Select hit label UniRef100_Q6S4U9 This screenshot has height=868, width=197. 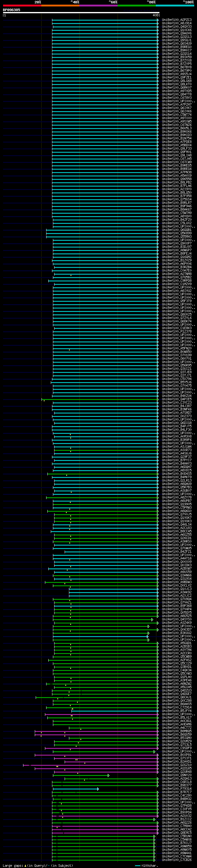pos(176,43)
